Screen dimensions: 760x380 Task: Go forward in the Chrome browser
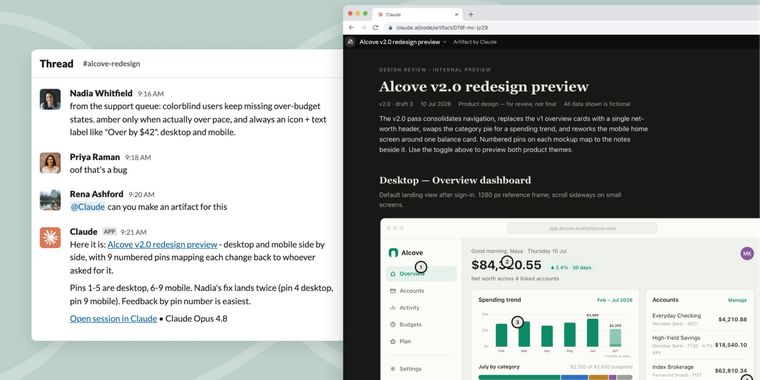364,28
